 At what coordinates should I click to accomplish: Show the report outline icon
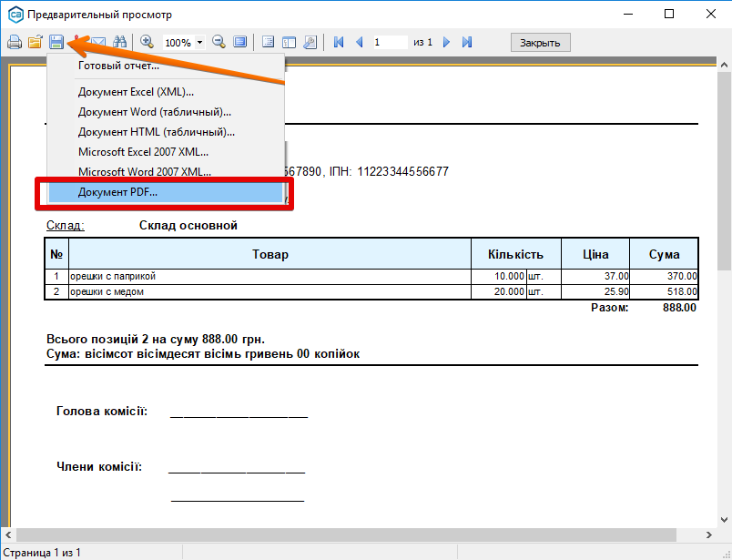coord(268,42)
